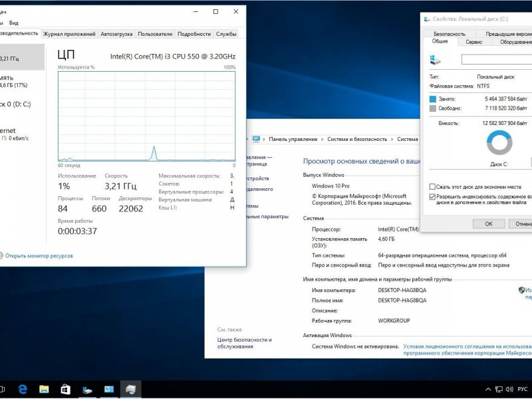Click arrow before computer icon in address bar
The width and height of the screenshot is (532, 399).
[x=247, y=139]
